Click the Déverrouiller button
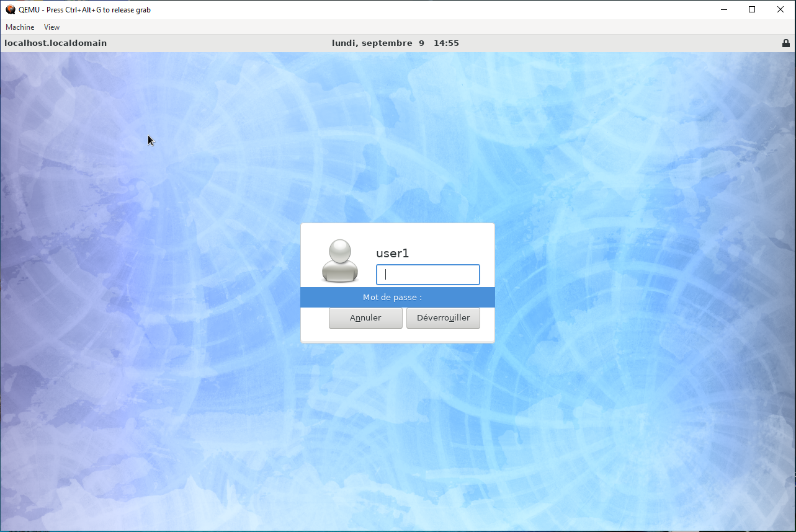 point(443,318)
